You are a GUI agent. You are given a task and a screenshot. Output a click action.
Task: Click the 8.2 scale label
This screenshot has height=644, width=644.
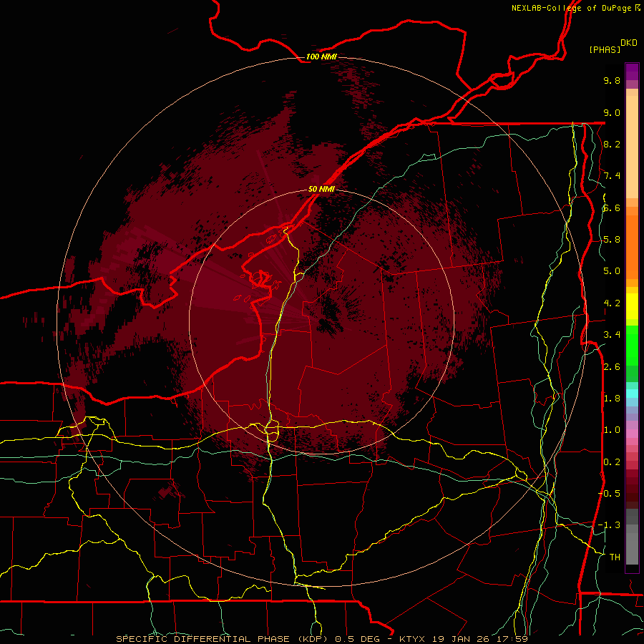pos(612,144)
